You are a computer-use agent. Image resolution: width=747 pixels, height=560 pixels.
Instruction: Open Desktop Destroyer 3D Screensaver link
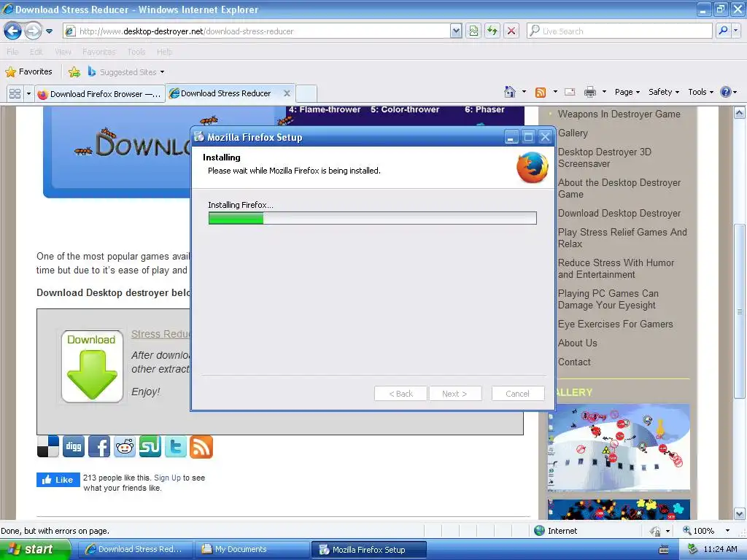[605, 157]
